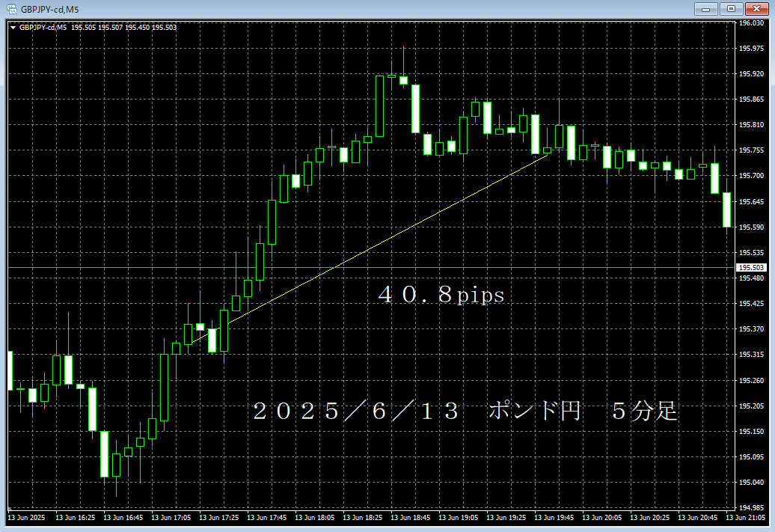Click the chart window icon in title bar
Image resolution: width=775 pixels, height=532 pixels.
[x=11, y=9]
